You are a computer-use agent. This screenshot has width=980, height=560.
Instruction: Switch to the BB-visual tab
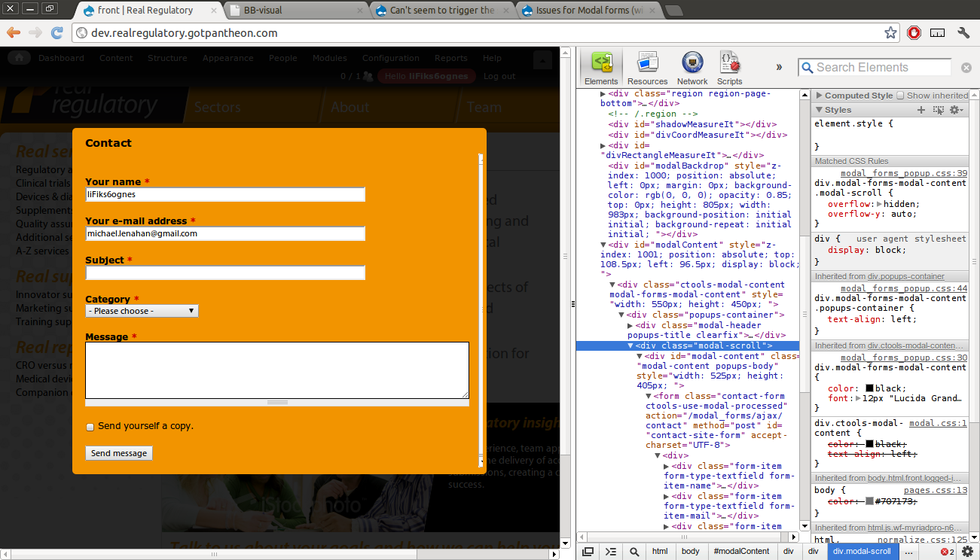296,11
